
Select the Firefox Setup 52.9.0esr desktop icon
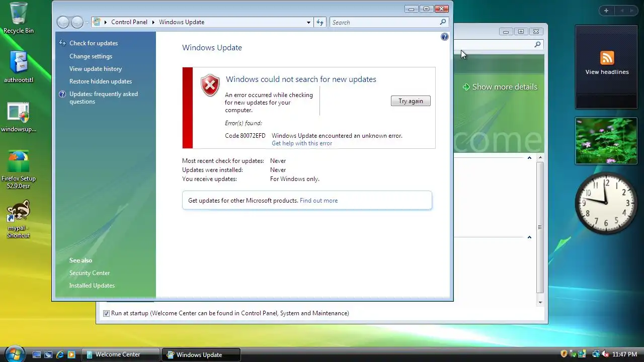tap(19, 169)
